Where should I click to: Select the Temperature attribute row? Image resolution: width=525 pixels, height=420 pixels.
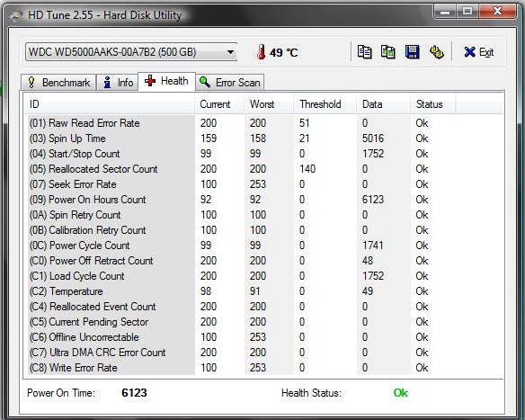point(263,291)
